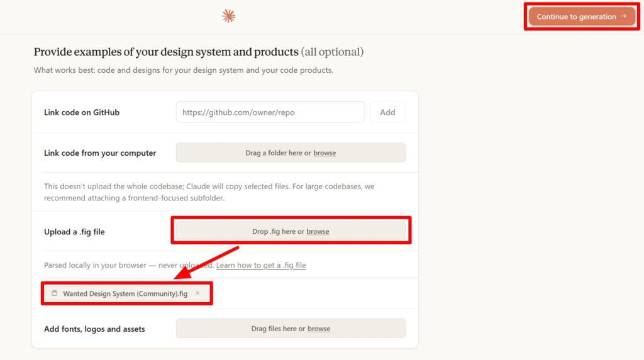Click the Provide examples of your design system heading

point(198,52)
